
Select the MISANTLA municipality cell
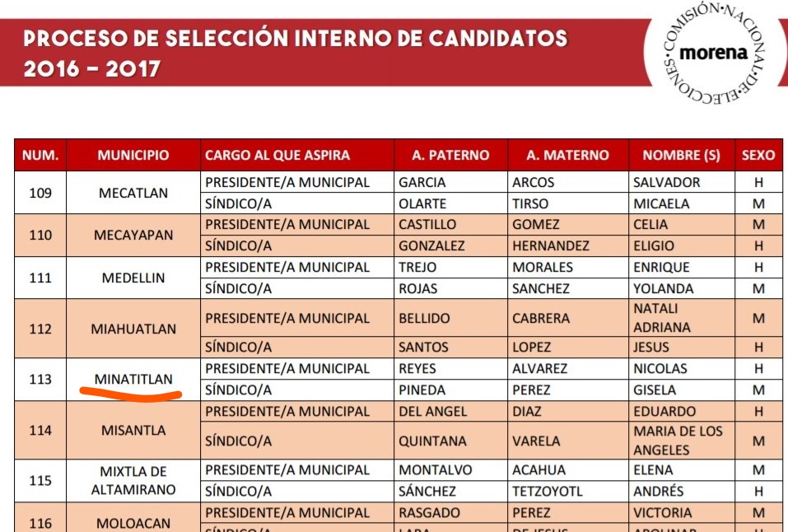(133, 430)
